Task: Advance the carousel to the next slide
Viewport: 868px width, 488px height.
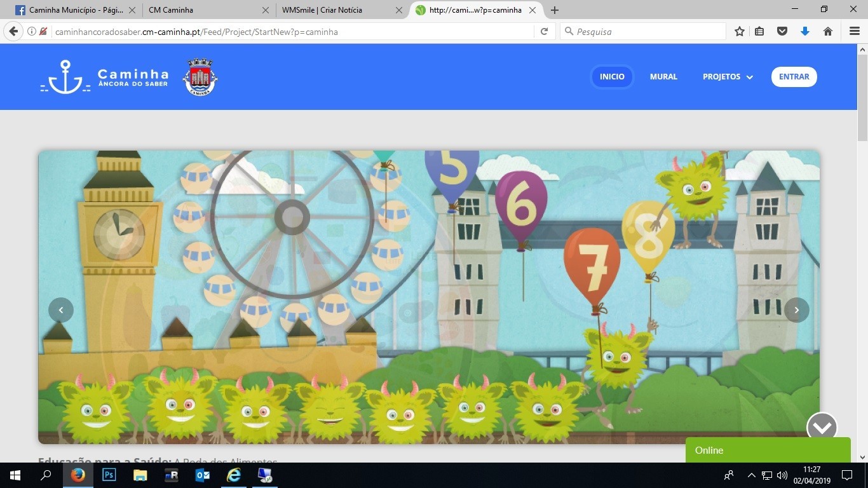Action: 796,310
